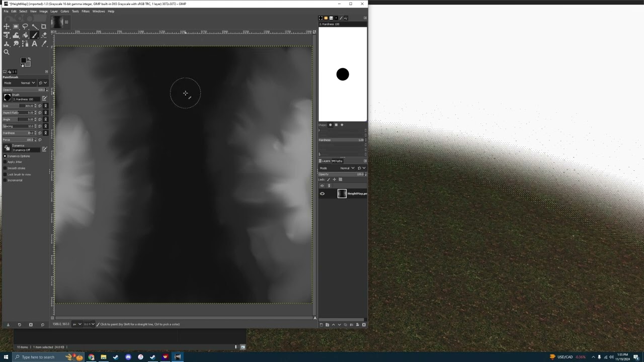
Task: Choose the circle brush shape
Action: point(331,125)
